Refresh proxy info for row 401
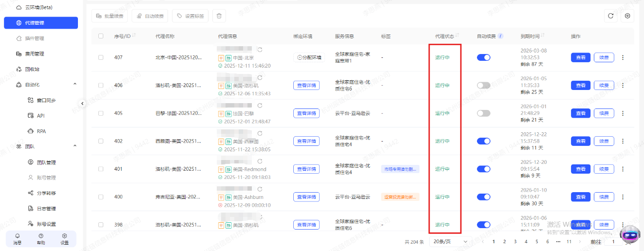 [x=260, y=161]
